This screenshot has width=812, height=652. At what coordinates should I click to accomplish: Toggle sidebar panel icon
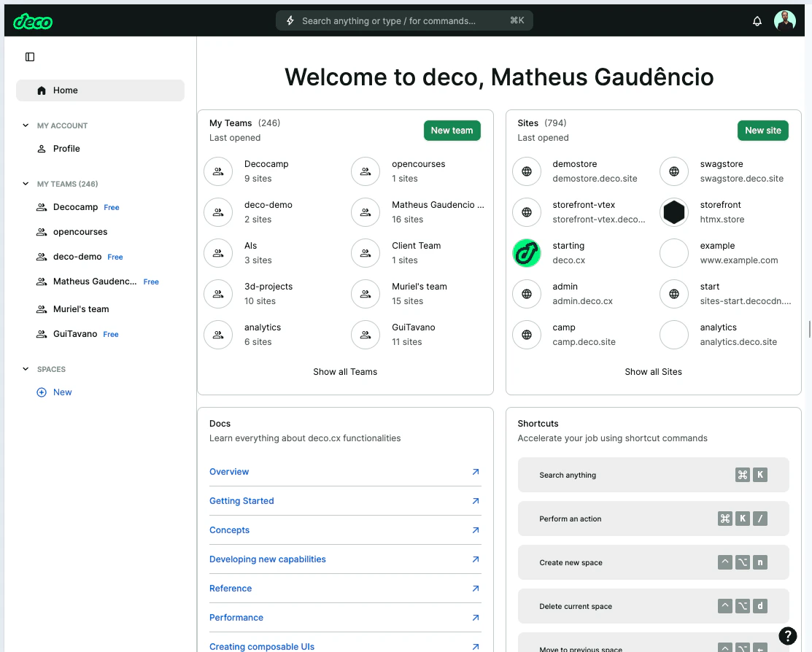pos(30,57)
